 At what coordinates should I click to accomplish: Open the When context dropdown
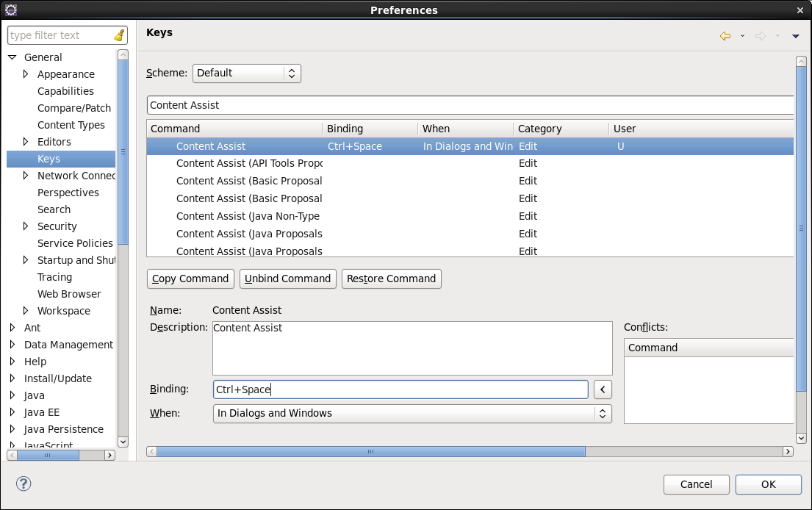(412, 413)
